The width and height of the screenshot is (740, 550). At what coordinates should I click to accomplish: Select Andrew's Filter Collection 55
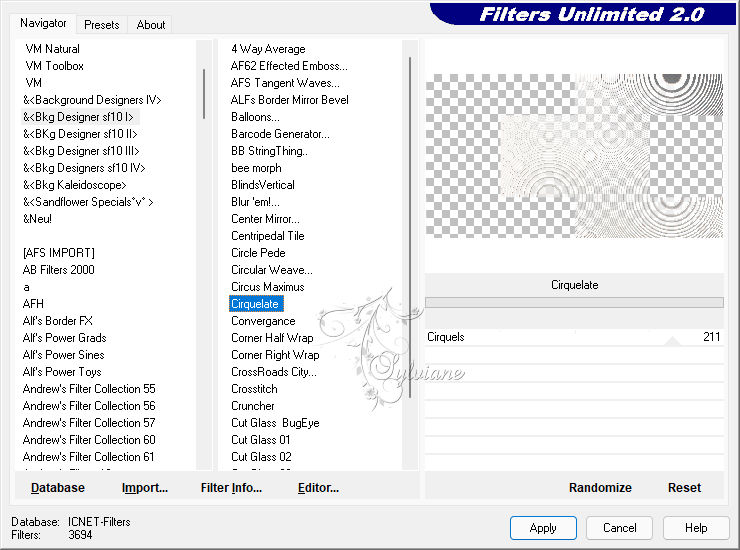[x=89, y=389]
